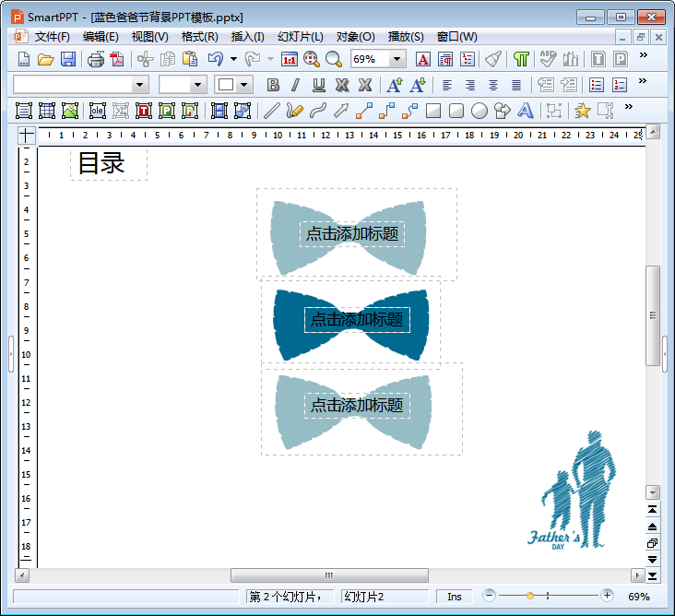Increase font size icon
Viewport: 675px width, 616px height.
(x=395, y=85)
